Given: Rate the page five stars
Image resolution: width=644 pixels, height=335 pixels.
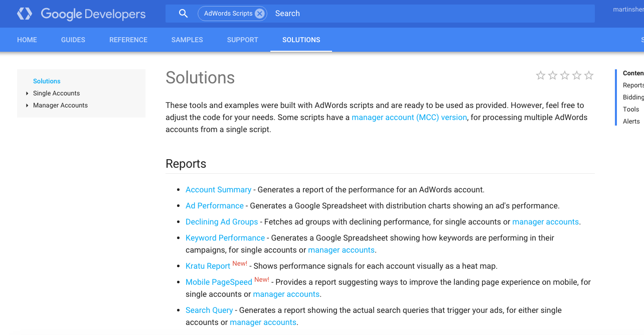Looking at the screenshot, I should [x=589, y=75].
